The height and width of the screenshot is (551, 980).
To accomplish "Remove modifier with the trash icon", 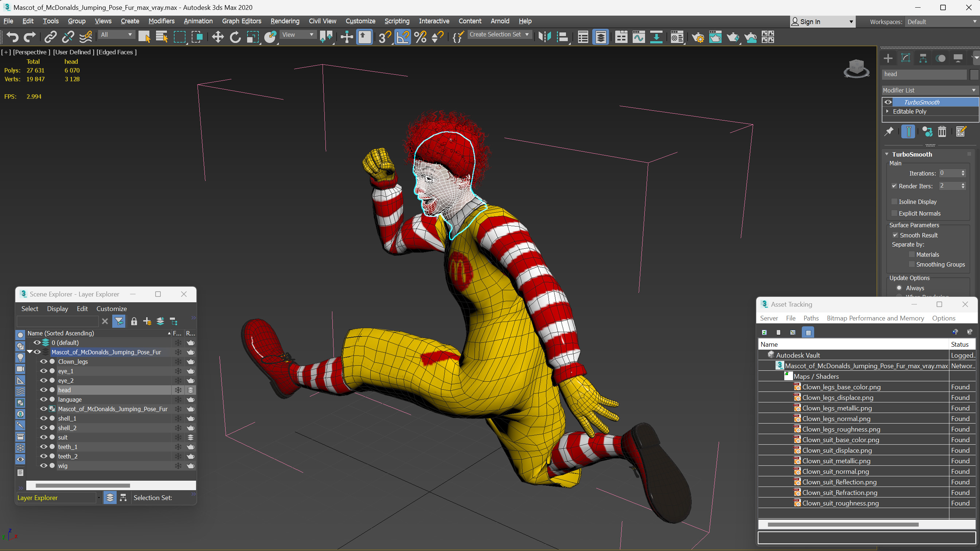I will click(x=942, y=131).
